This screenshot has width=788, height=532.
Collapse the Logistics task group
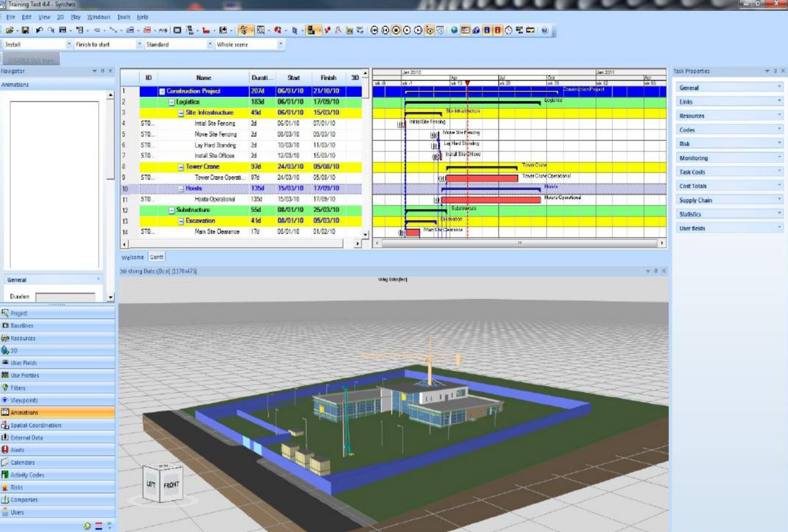click(x=171, y=102)
